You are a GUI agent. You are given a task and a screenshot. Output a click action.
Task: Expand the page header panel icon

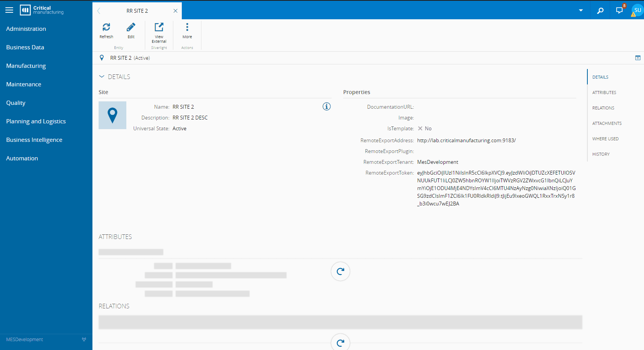click(638, 58)
